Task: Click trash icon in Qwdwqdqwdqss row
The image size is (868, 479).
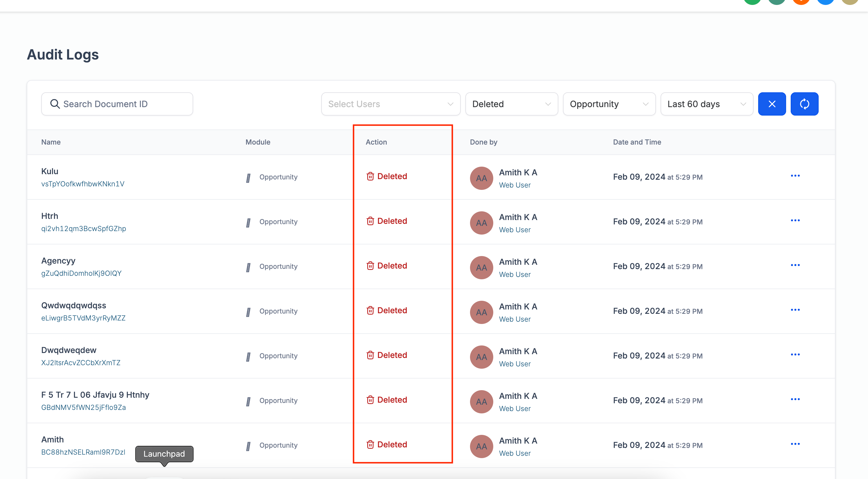Action: pos(370,310)
